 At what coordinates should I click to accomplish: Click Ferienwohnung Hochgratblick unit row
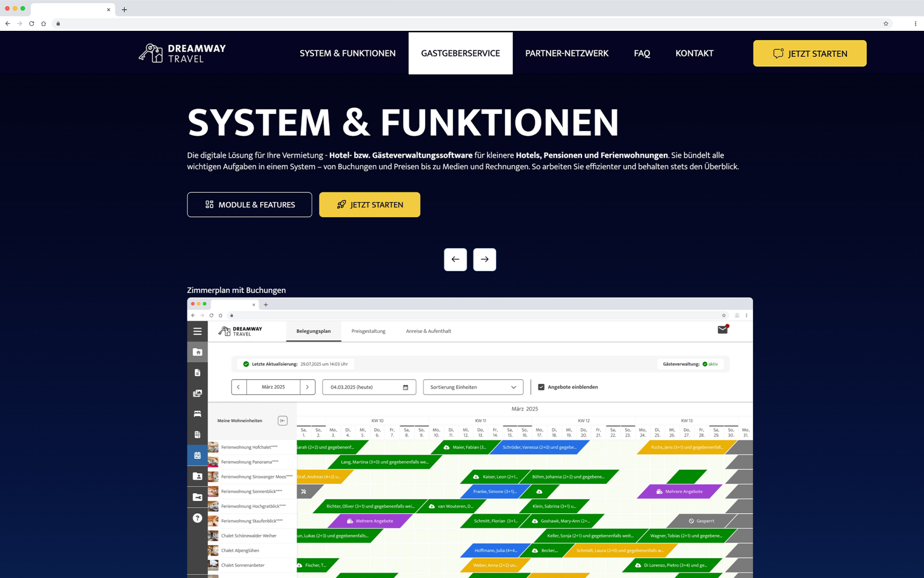252,507
